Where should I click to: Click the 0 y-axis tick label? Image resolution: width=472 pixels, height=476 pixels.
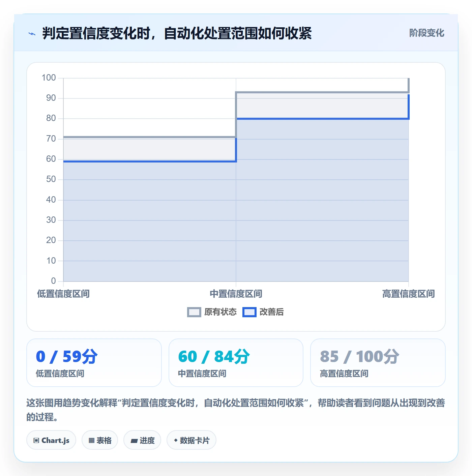pos(53,281)
